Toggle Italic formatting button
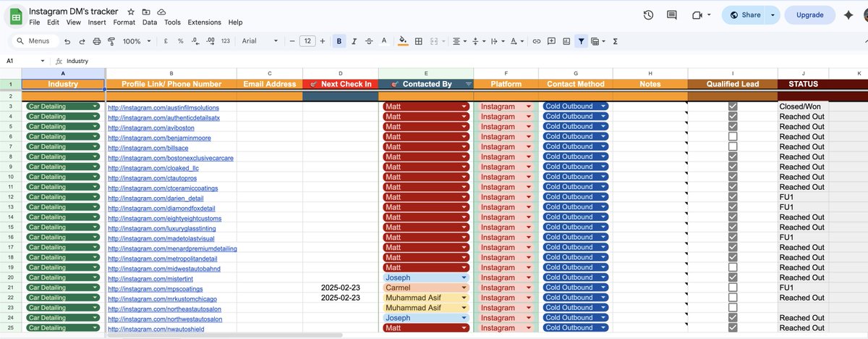 354,41
